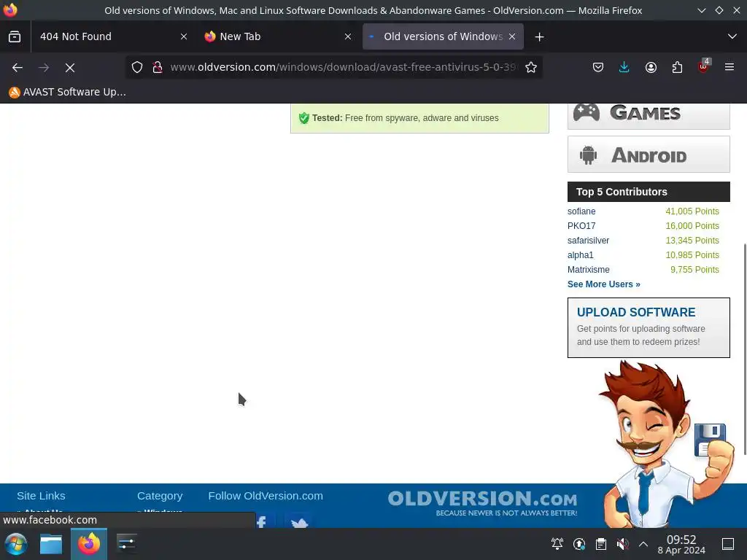Click the insecure connection padlock icon
The height and width of the screenshot is (560, 747).
158,67
